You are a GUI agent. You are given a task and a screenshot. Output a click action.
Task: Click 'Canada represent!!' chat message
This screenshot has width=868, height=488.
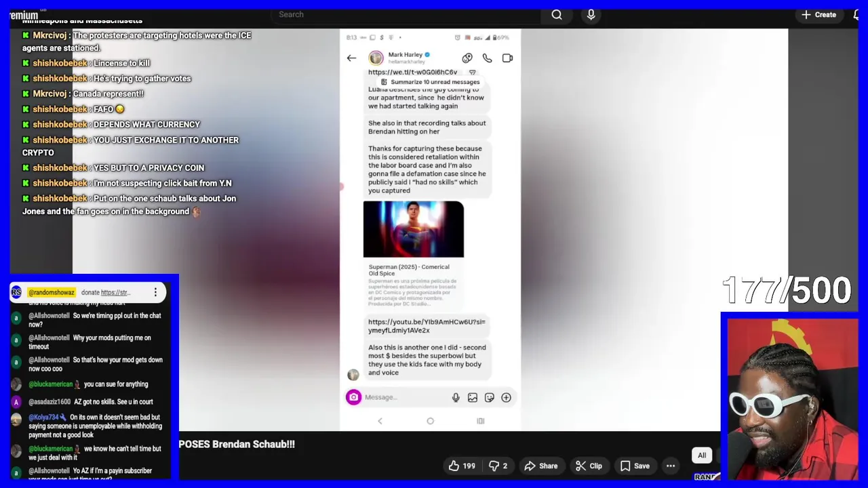coord(107,94)
